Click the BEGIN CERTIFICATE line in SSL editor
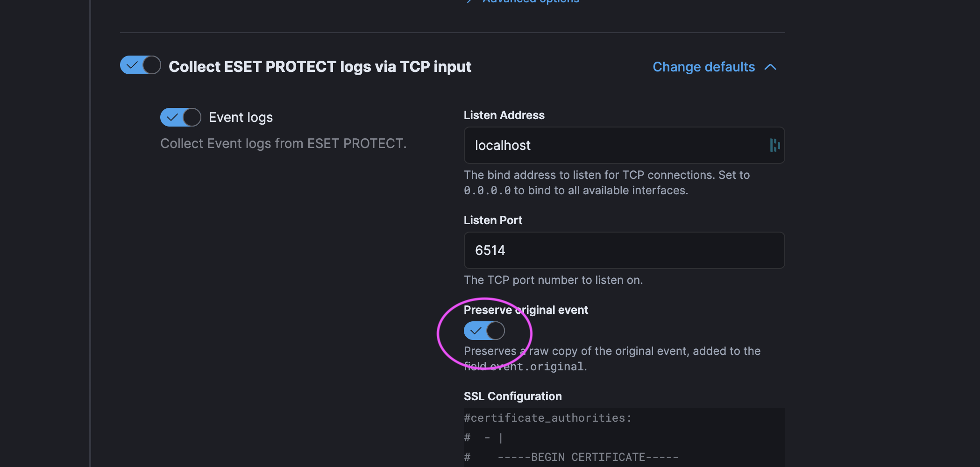The image size is (980, 467). (588, 457)
